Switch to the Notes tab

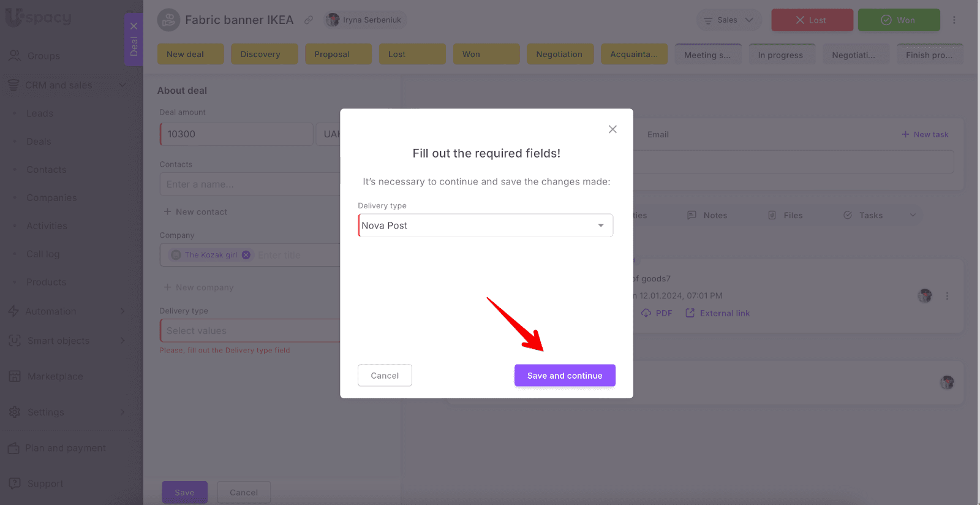707,215
